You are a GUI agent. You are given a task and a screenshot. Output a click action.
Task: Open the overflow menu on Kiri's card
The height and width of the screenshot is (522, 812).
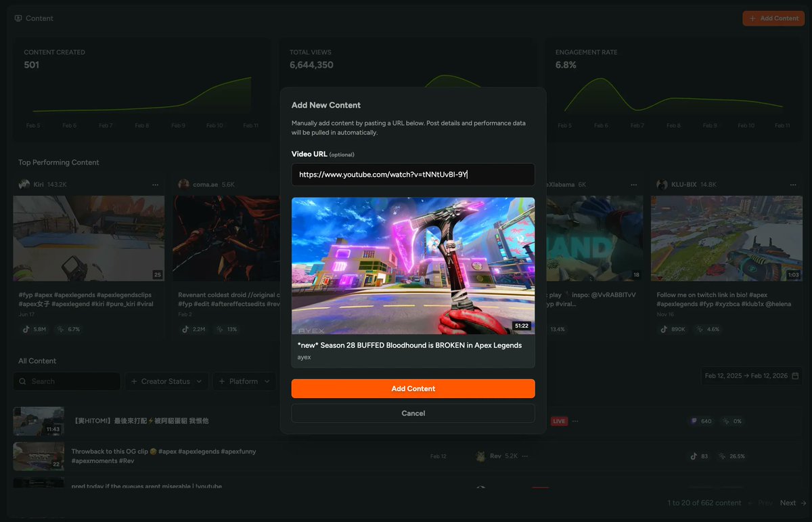tap(155, 184)
